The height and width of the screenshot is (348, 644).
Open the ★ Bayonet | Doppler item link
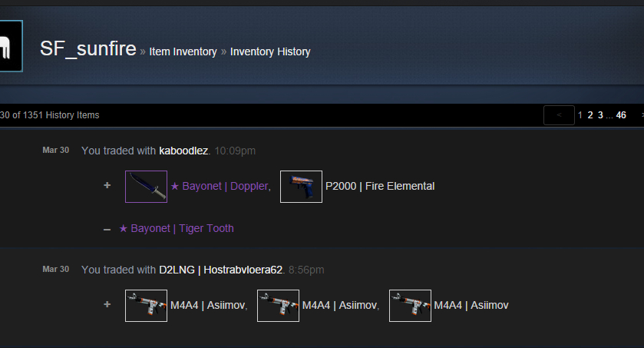coord(220,186)
